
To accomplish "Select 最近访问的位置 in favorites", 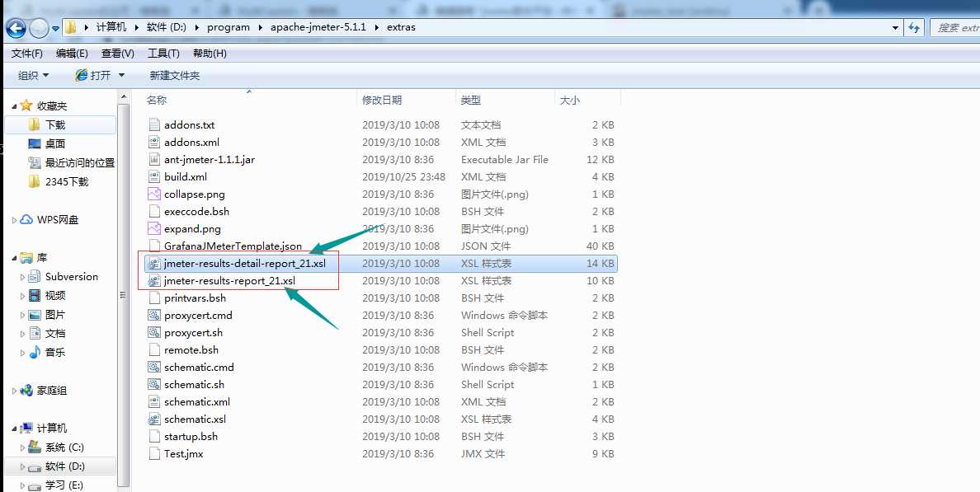I will (80, 162).
